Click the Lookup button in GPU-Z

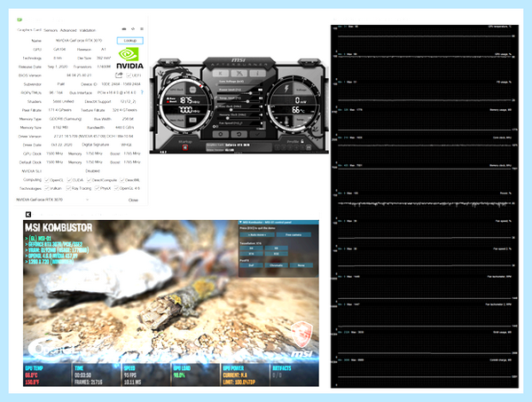pyautogui.click(x=130, y=41)
